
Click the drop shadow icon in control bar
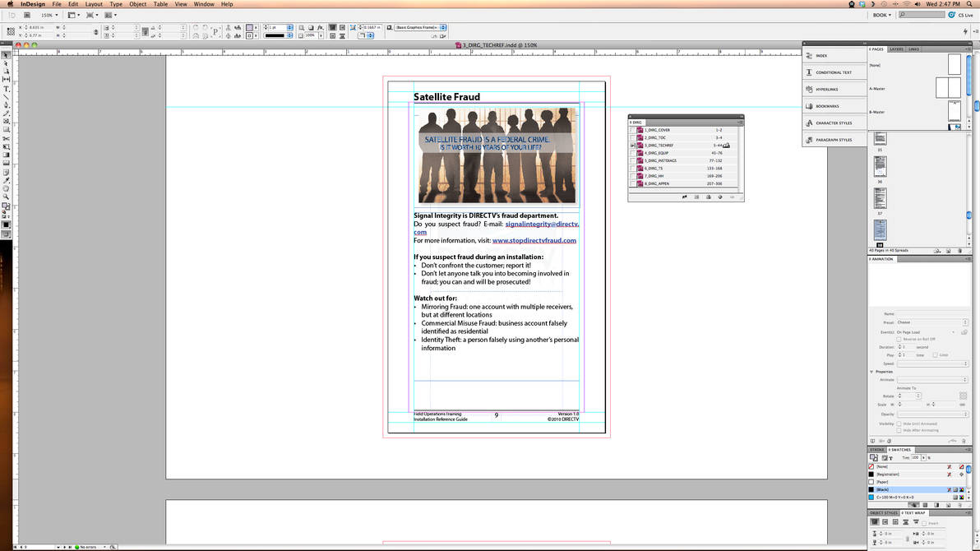click(x=311, y=27)
